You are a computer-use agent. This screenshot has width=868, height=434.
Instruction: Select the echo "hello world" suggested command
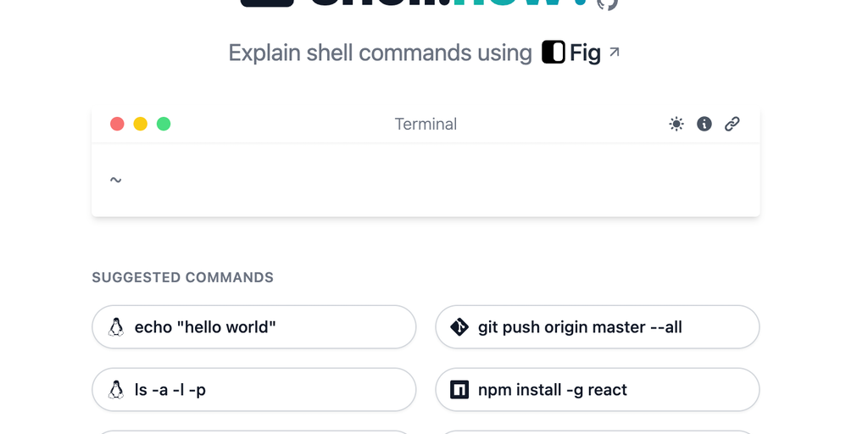pyautogui.click(x=254, y=327)
